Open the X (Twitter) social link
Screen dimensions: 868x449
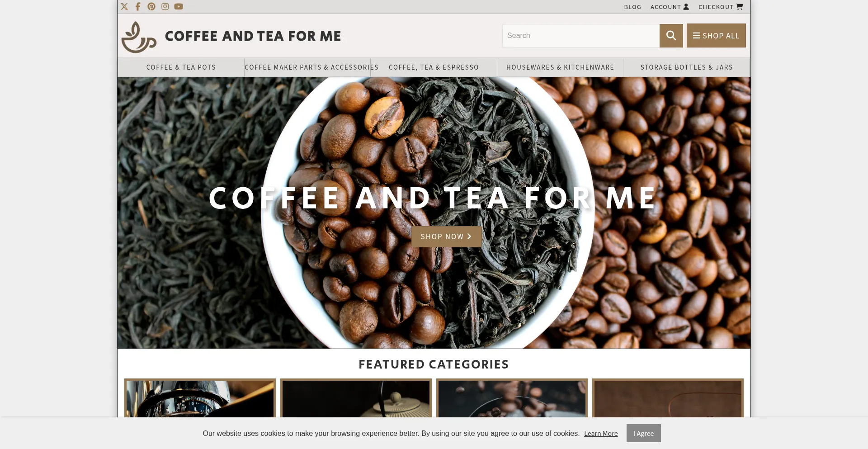click(124, 6)
